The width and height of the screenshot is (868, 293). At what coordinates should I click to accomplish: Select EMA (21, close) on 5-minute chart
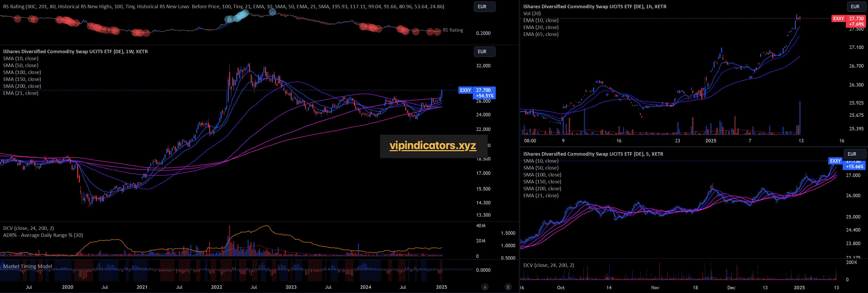[x=541, y=195]
